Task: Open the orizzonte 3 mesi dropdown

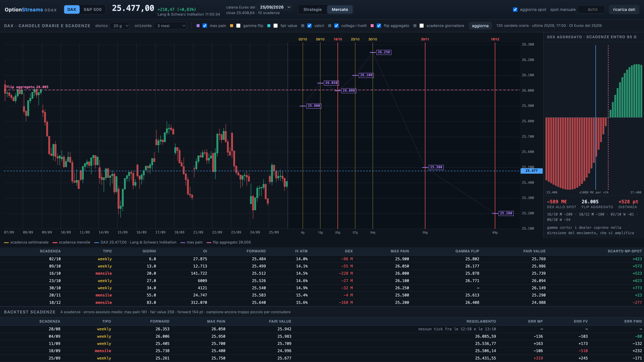Action: pyautogui.click(x=170, y=26)
